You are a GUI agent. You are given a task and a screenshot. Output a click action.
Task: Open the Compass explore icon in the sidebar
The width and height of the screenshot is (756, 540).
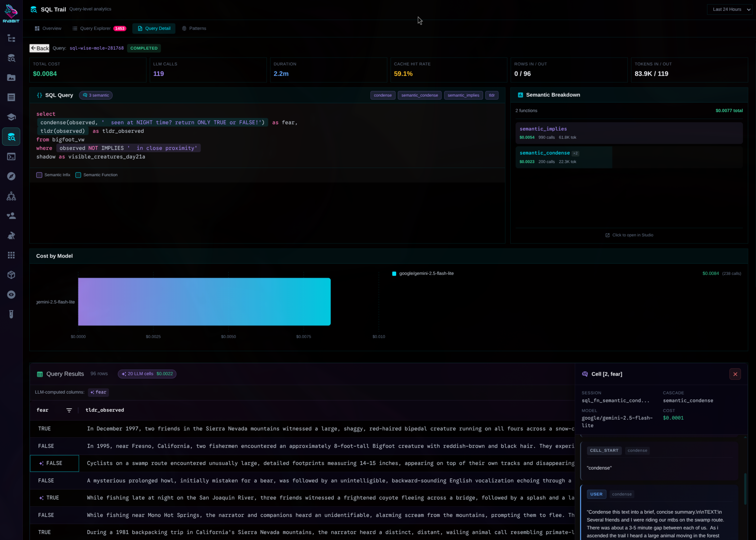click(11, 176)
